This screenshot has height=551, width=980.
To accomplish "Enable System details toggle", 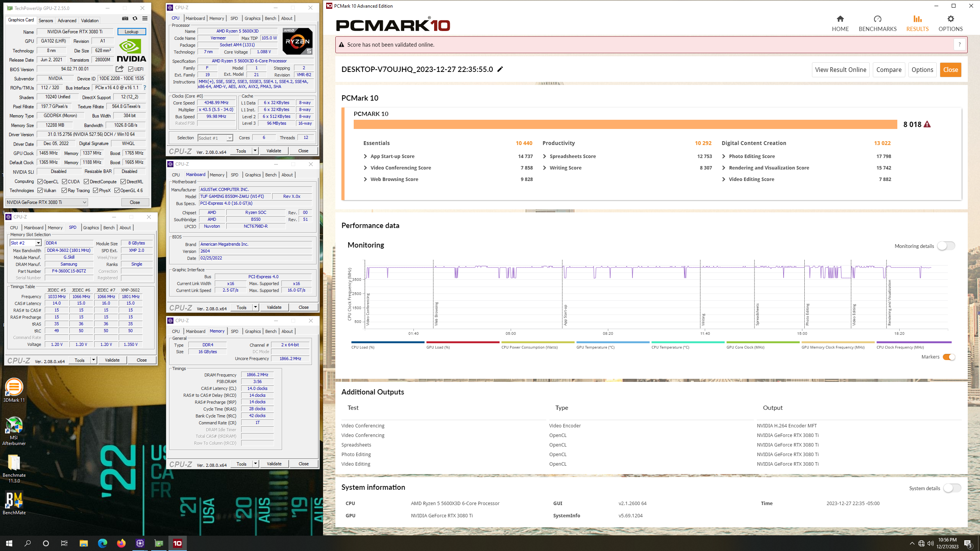I will click(952, 488).
